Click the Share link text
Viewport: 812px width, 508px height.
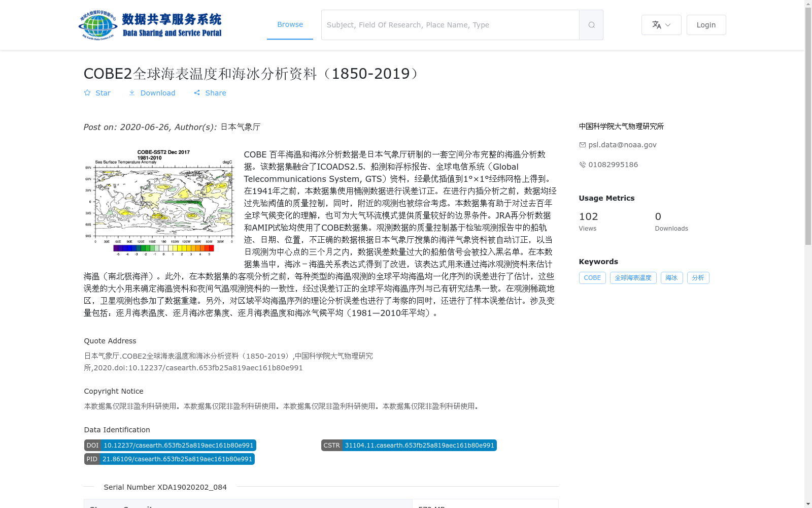click(216, 93)
